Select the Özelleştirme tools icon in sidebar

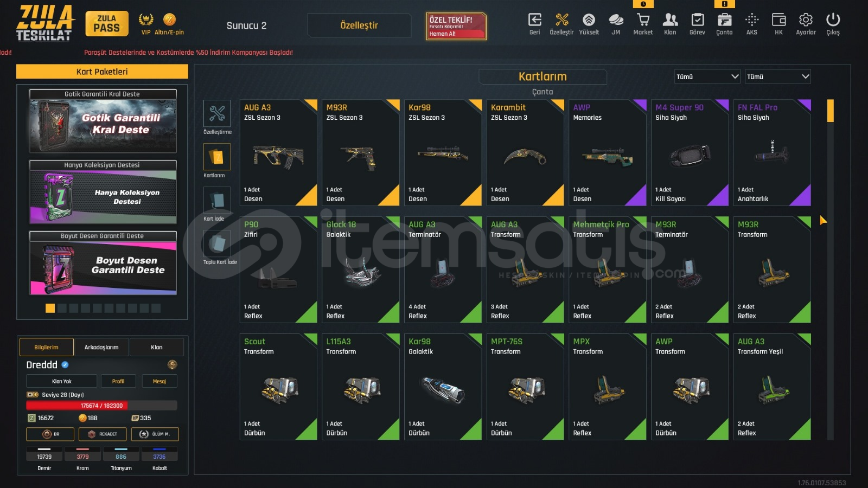point(217,113)
